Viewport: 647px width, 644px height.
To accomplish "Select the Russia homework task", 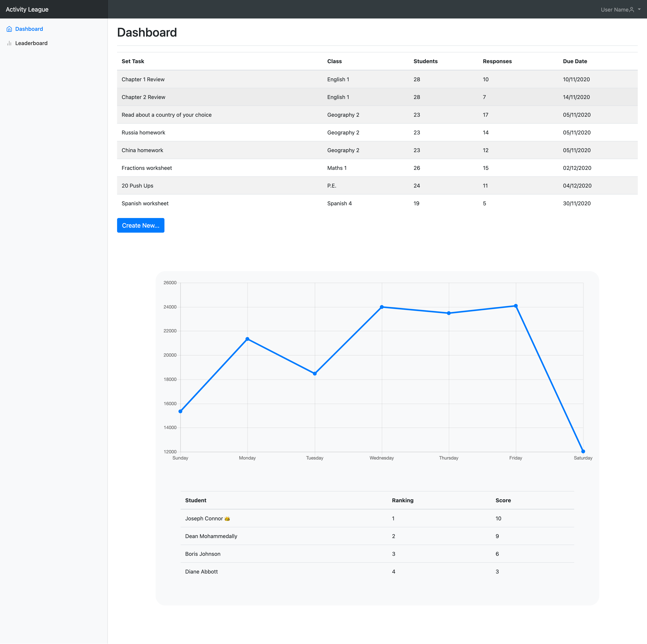I will tap(144, 133).
